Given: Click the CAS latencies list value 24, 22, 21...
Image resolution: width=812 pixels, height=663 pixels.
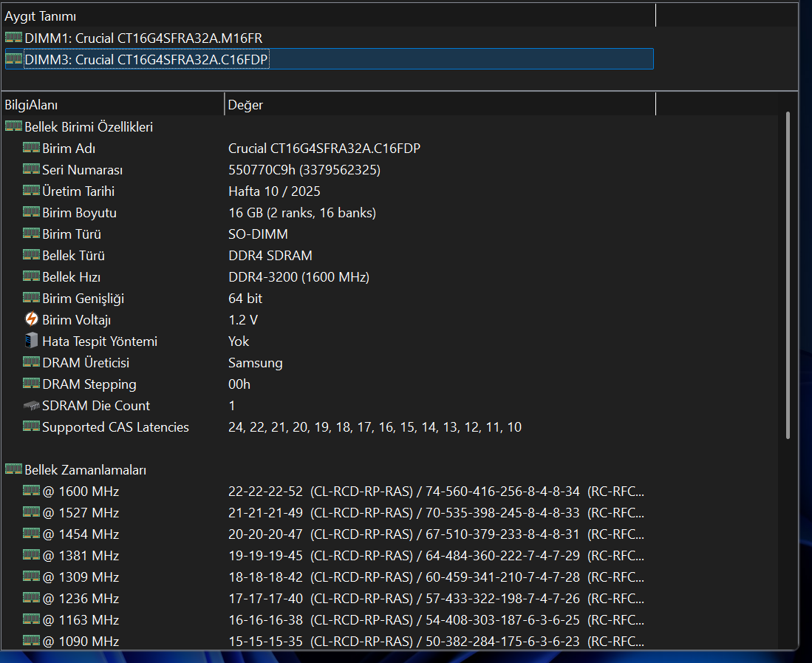Looking at the screenshot, I should [375, 426].
